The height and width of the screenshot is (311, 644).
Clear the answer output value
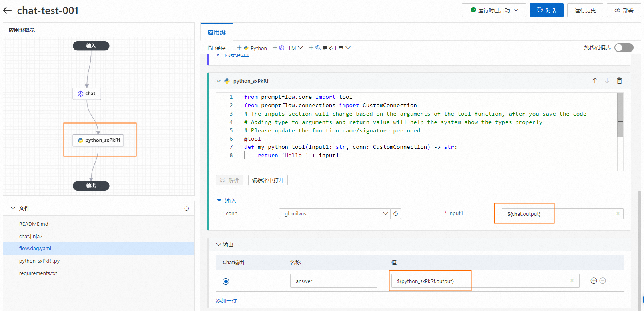point(572,281)
